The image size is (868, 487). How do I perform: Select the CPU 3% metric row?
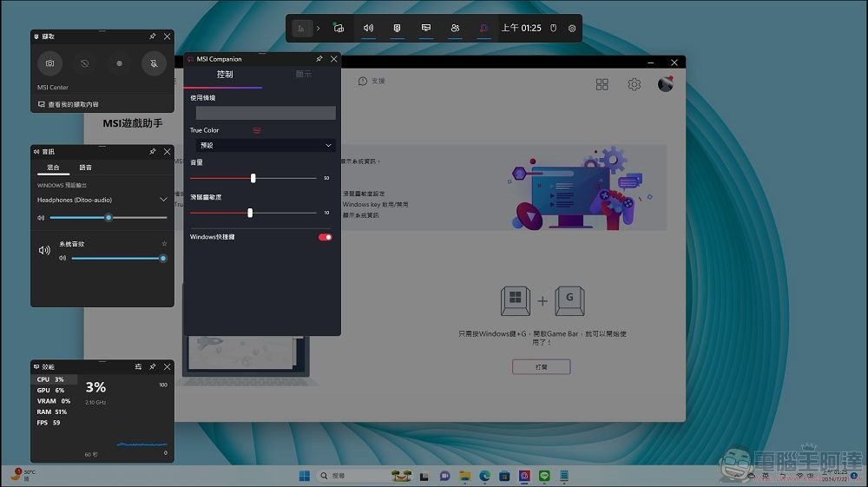click(54, 379)
